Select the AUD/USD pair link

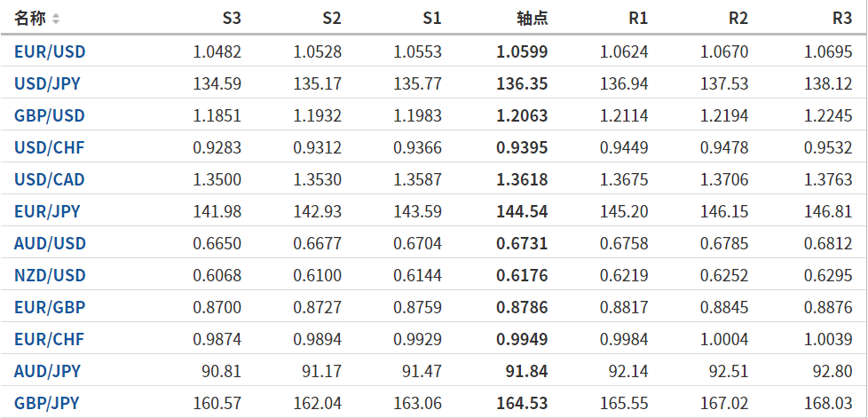50,243
